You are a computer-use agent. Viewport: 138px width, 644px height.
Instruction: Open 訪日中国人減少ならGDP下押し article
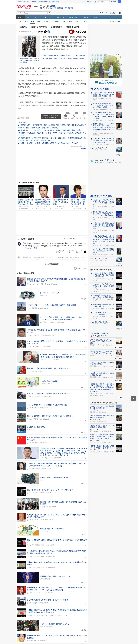pyautogui.click(x=47, y=600)
